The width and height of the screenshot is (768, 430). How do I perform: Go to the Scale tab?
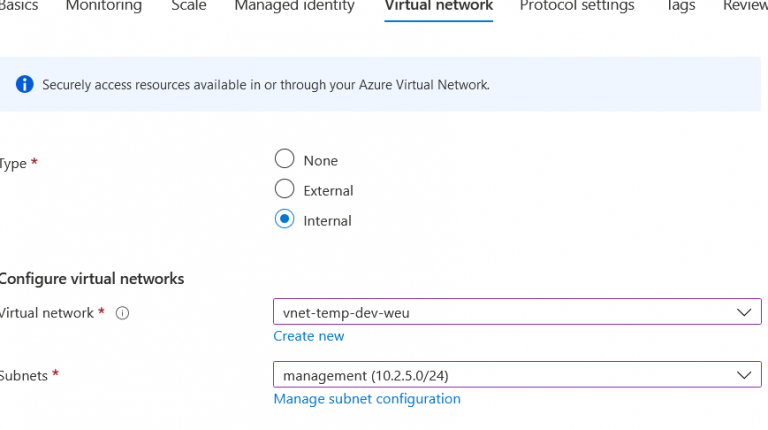tap(188, 7)
